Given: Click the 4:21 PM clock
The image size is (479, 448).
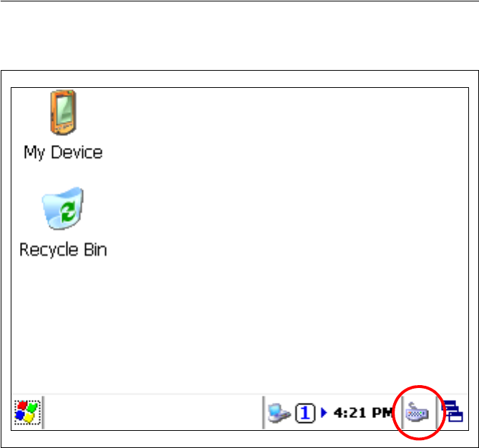Looking at the screenshot, I should pyautogui.click(x=363, y=413).
